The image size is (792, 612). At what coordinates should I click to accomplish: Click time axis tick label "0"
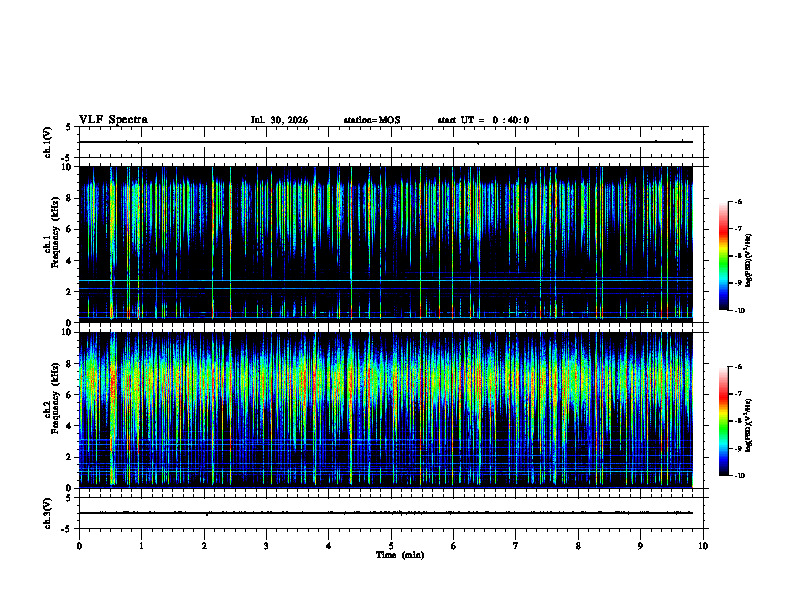pyautogui.click(x=79, y=546)
